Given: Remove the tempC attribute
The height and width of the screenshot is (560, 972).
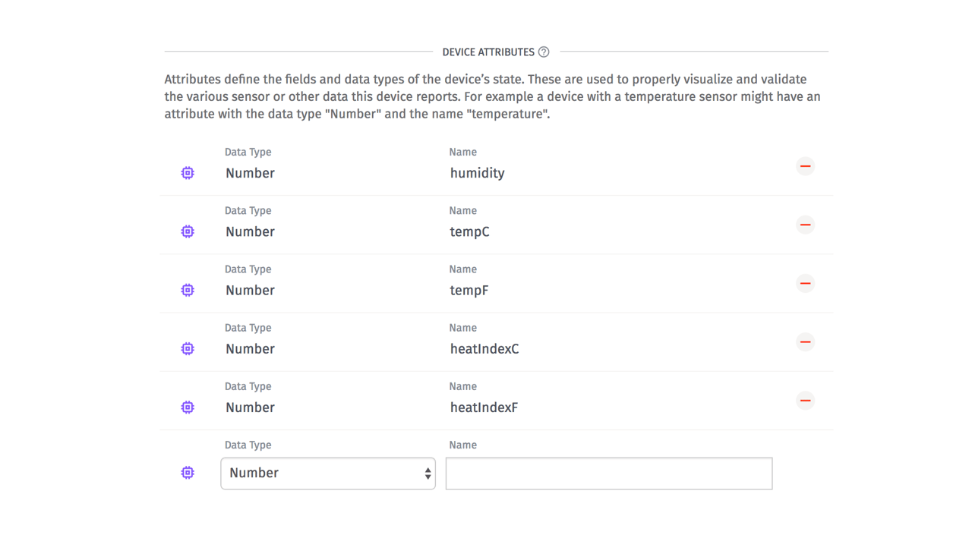Looking at the screenshot, I should pyautogui.click(x=805, y=225).
